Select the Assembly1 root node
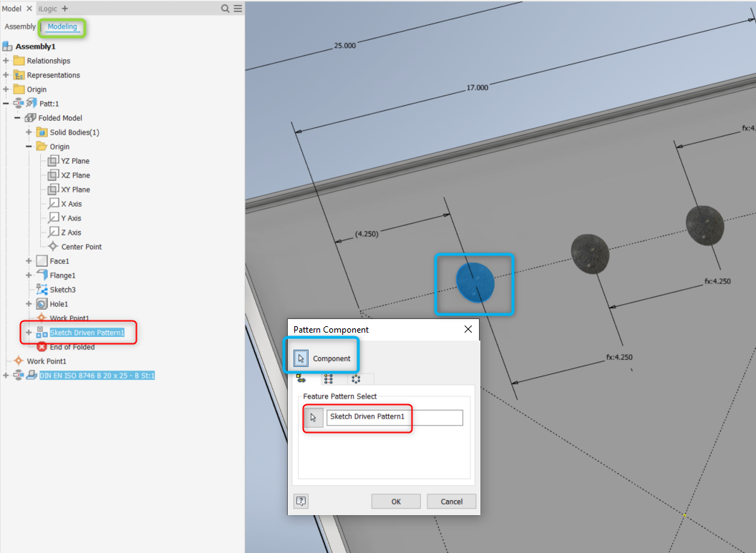Screen dimensions: 756x553 pyautogui.click(x=35, y=47)
